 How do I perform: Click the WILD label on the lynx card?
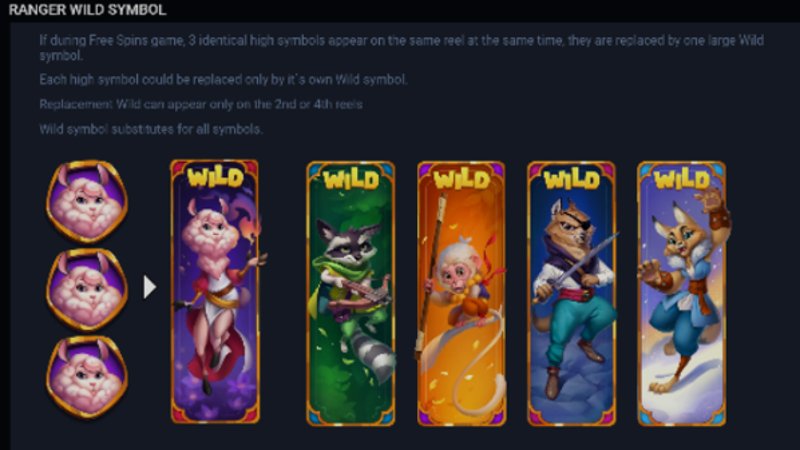coord(682,180)
